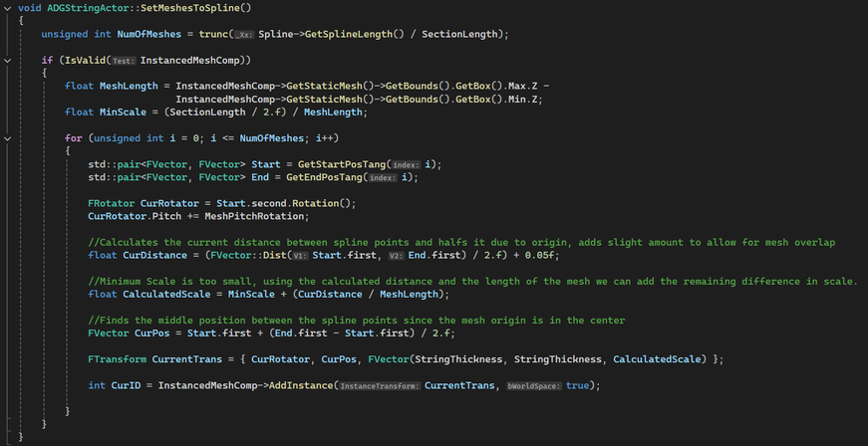
Task: Click CurPos in the FVector declaration
Action: [152, 334]
